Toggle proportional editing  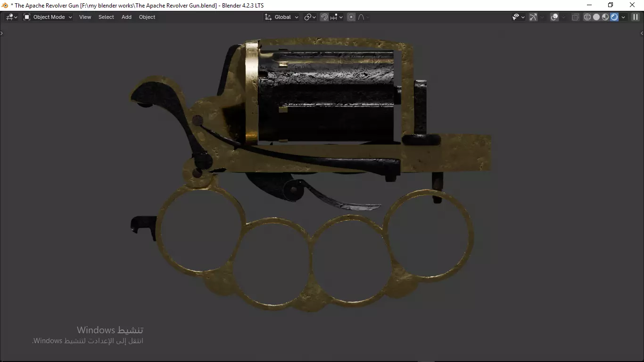coord(351,17)
